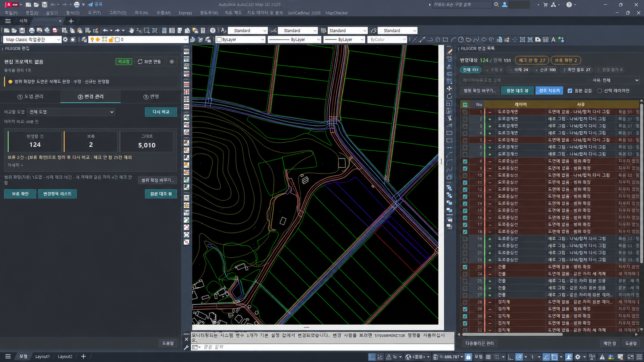Open Workspace settings gear icon
Viewport: 644px width, 362px height.
(65, 40)
